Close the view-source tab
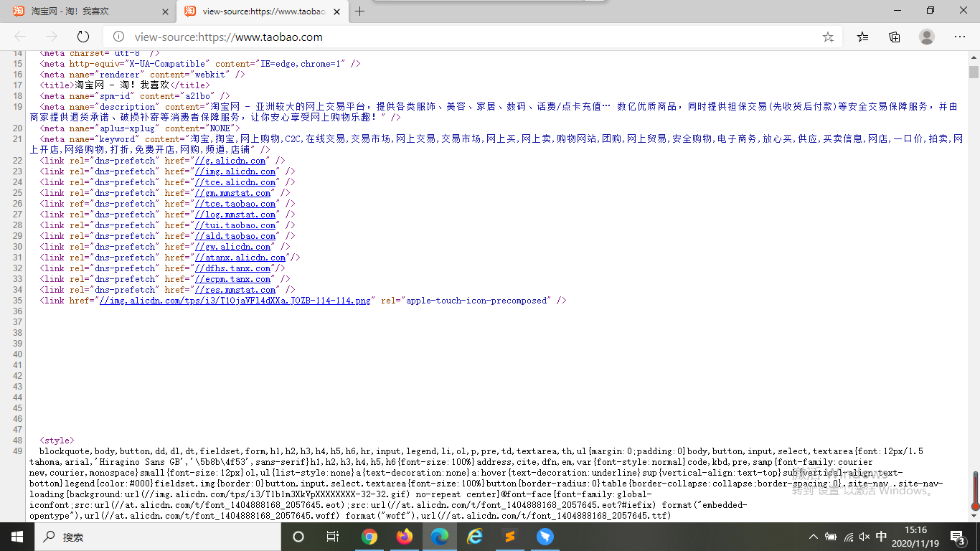 [337, 11]
